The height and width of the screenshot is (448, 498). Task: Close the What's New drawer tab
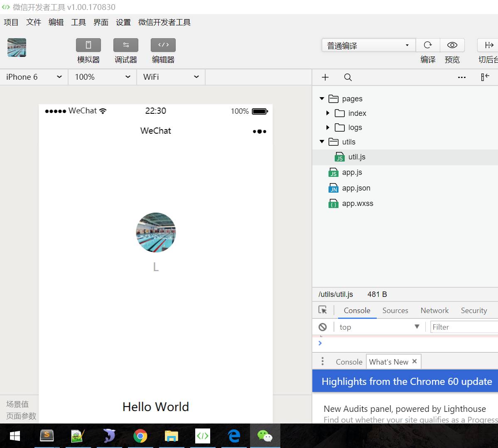coord(415,361)
